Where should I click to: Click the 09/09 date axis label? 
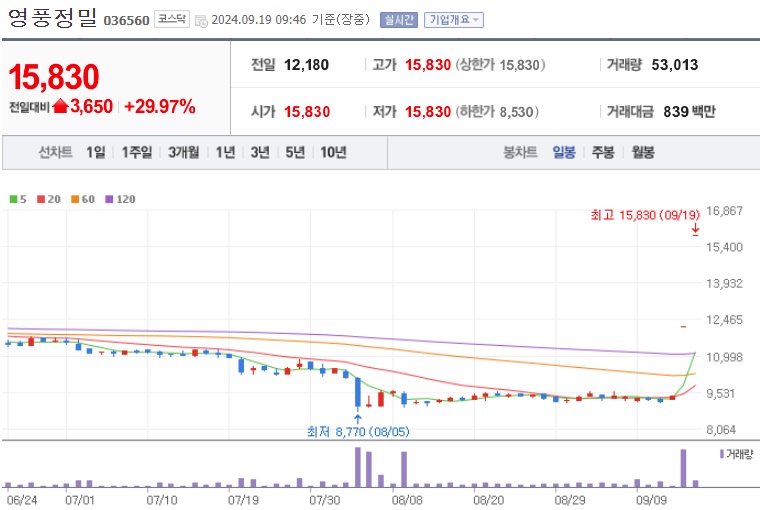pos(651,500)
